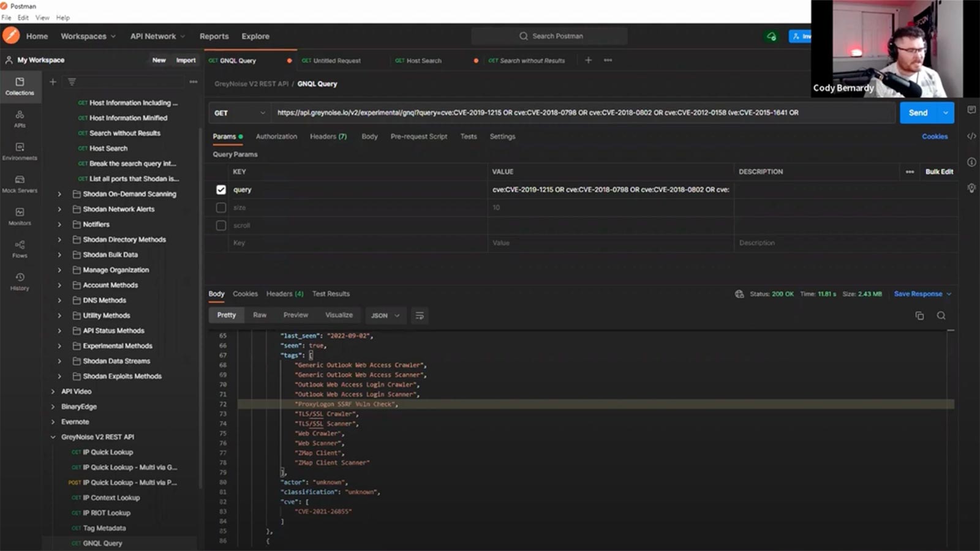Open the lightbulb related requests icon

coord(971,188)
